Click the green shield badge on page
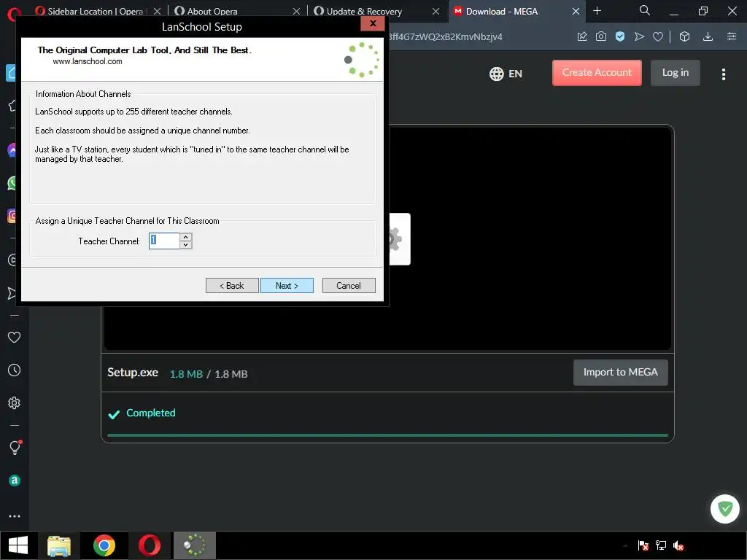Viewport: 747px width, 560px height. [725, 509]
